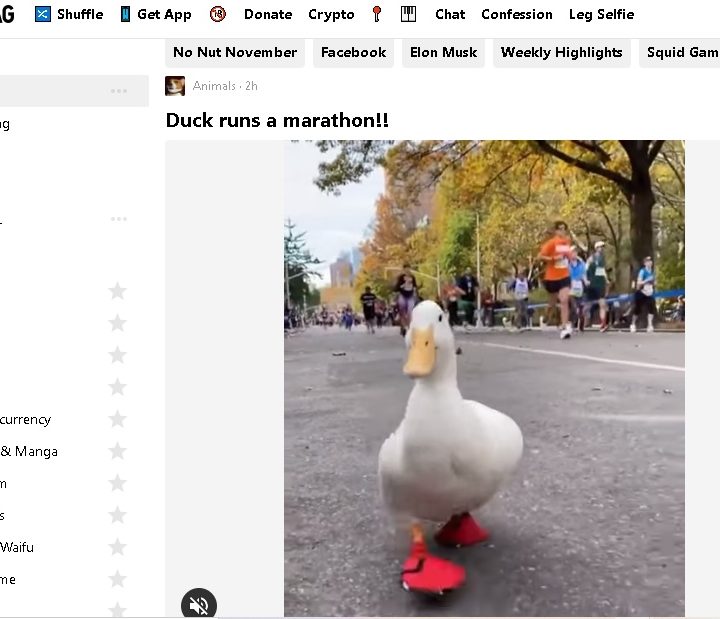This screenshot has width=720, height=619.
Task: Click the duck marathon video
Action: [484, 378]
